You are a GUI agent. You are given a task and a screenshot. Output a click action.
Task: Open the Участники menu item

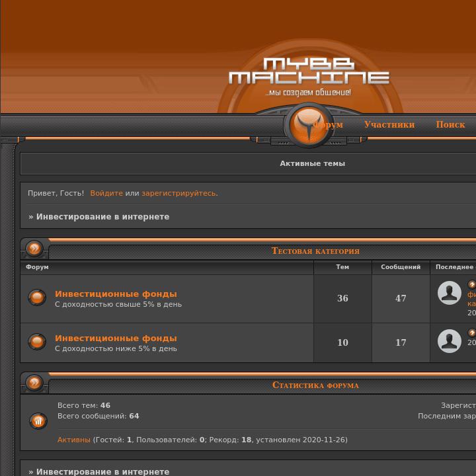389,124
